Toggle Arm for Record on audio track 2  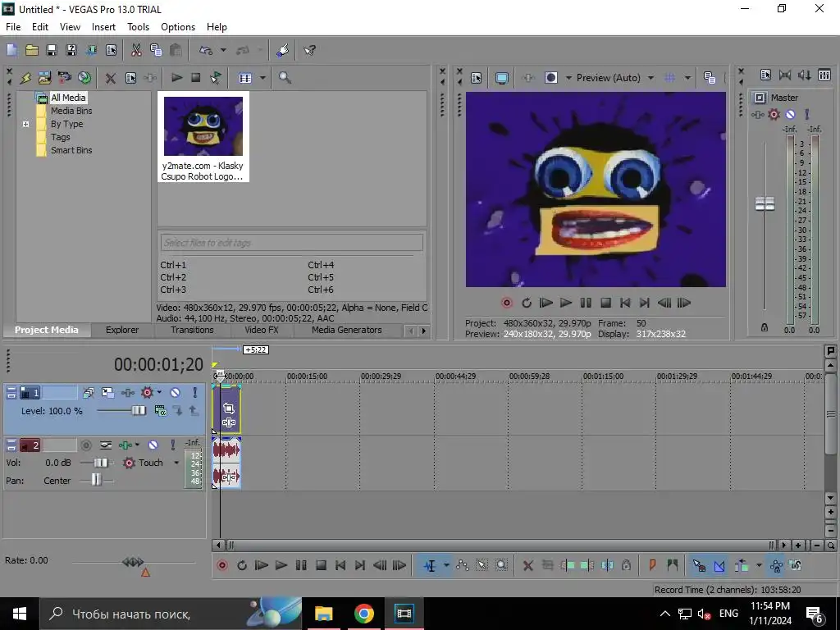(x=85, y=445)
